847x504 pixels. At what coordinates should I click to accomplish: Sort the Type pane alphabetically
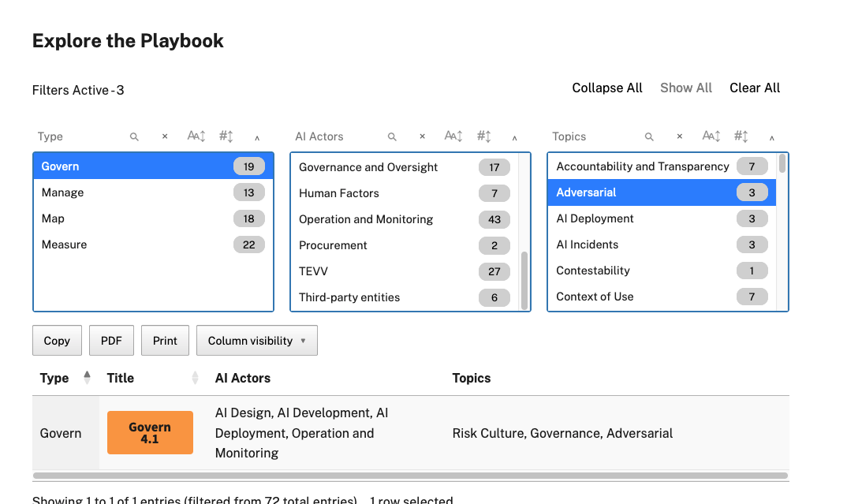[x=196, y=136]
